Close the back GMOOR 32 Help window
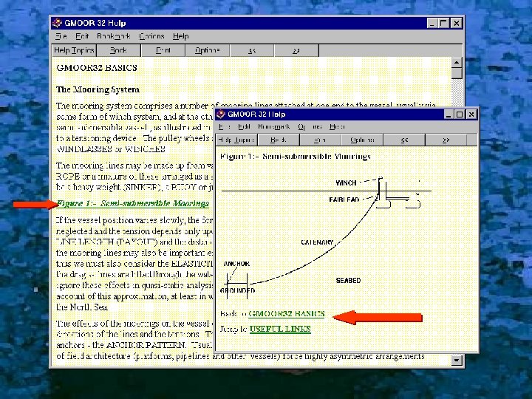532x399 pixels. (457, 23)
